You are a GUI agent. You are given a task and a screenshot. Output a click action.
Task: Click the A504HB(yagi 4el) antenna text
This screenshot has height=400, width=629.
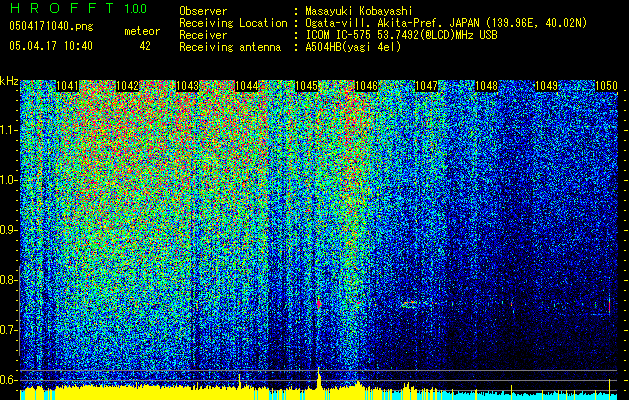pos(353,47)
